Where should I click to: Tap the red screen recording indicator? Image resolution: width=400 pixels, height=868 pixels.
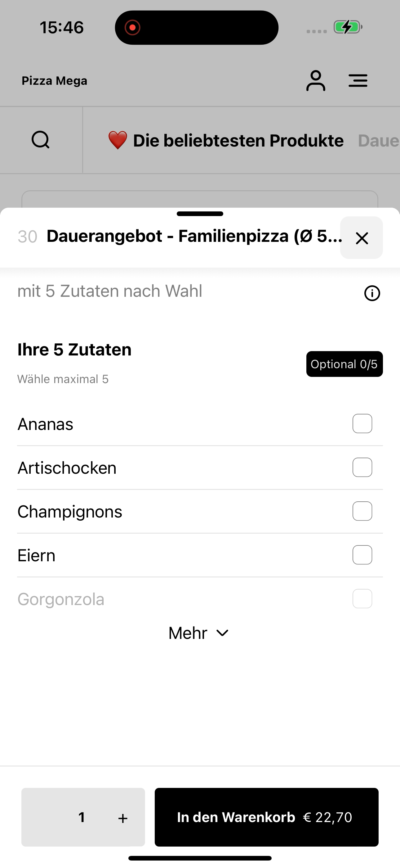pyautogui.click(x=132, y=28)
